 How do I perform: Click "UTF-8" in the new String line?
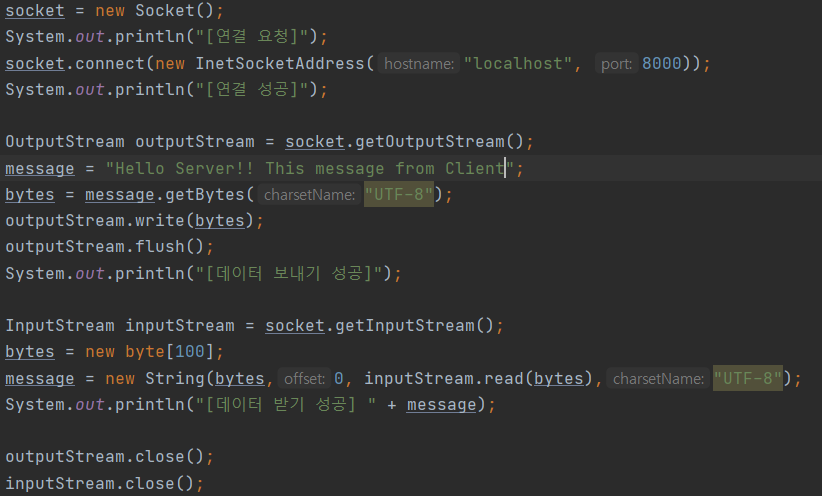(x=748, y=379)
